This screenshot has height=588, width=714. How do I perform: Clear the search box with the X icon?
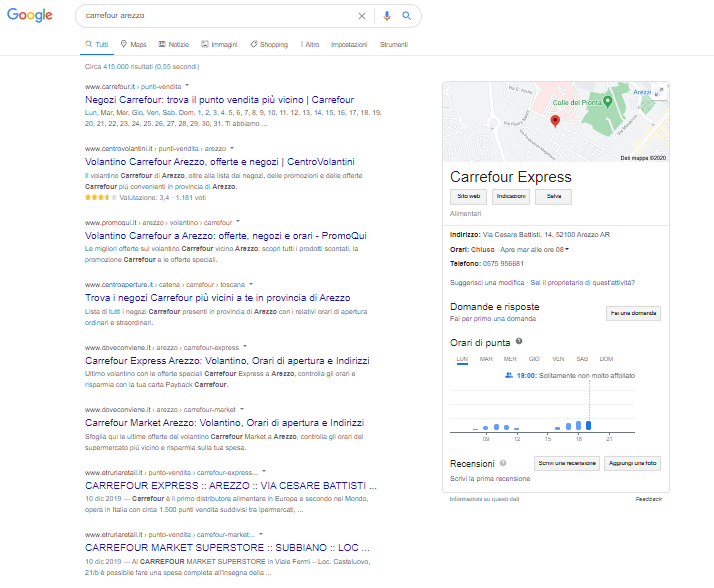click(x=362, y=16)
